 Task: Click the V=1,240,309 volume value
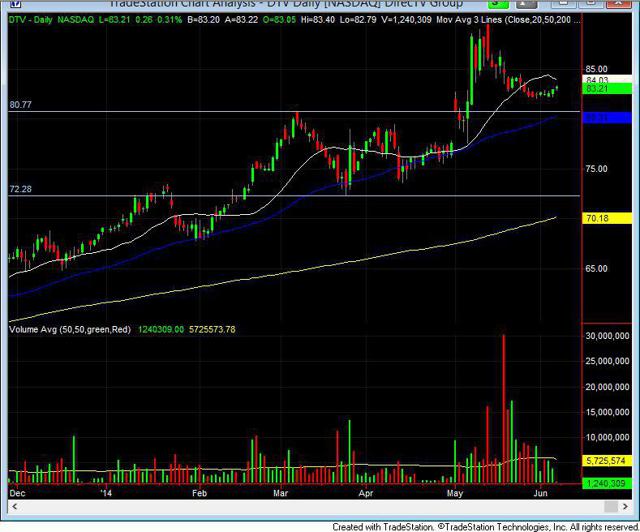point(406,20)
